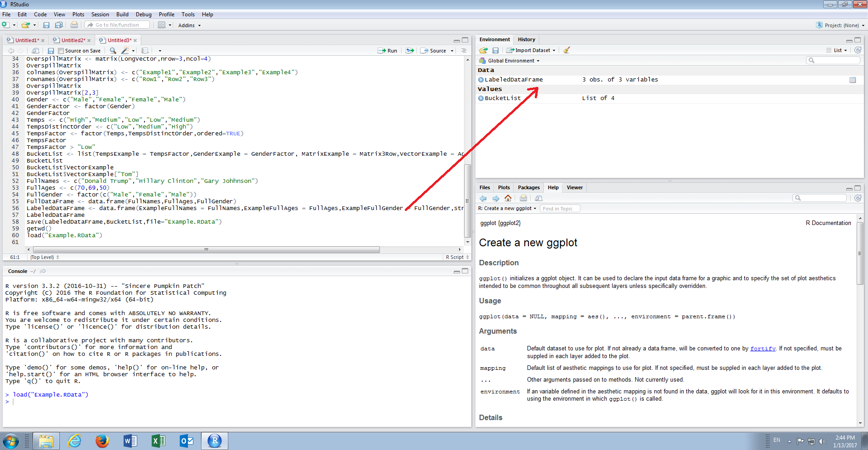
Task: Click the Run button
Action: click(x=388, y=51)
